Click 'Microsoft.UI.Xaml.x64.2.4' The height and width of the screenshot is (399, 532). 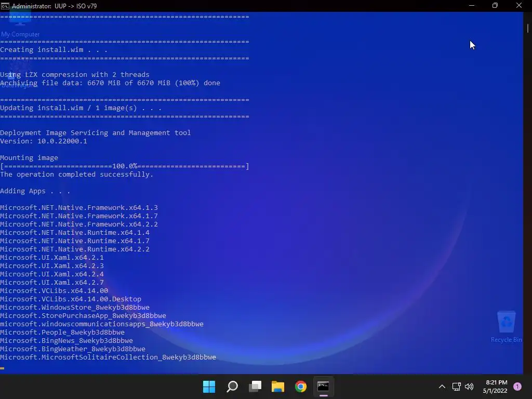click(x=52, y=274)
